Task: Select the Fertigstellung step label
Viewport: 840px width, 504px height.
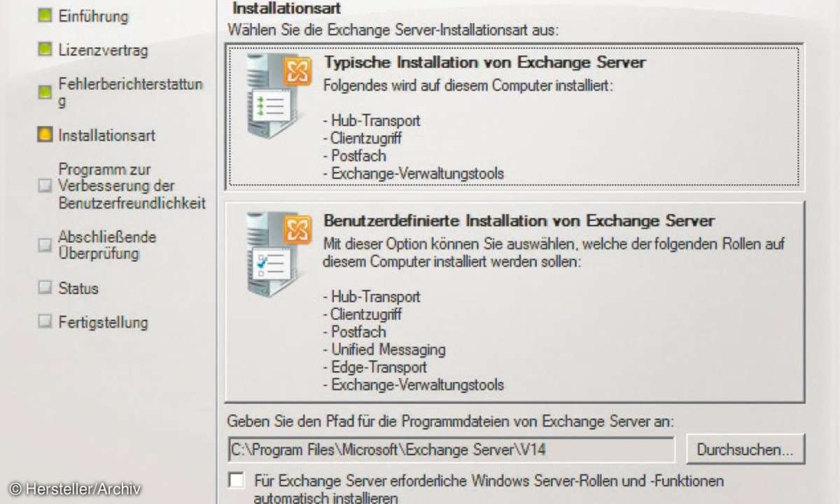Action: (x=104, y=323)
